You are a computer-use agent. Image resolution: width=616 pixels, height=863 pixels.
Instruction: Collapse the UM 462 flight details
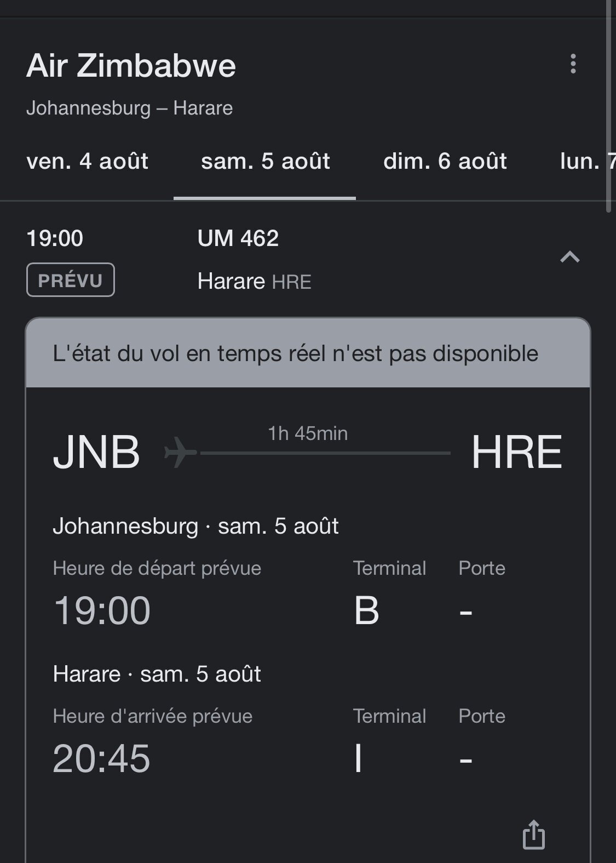569,257
